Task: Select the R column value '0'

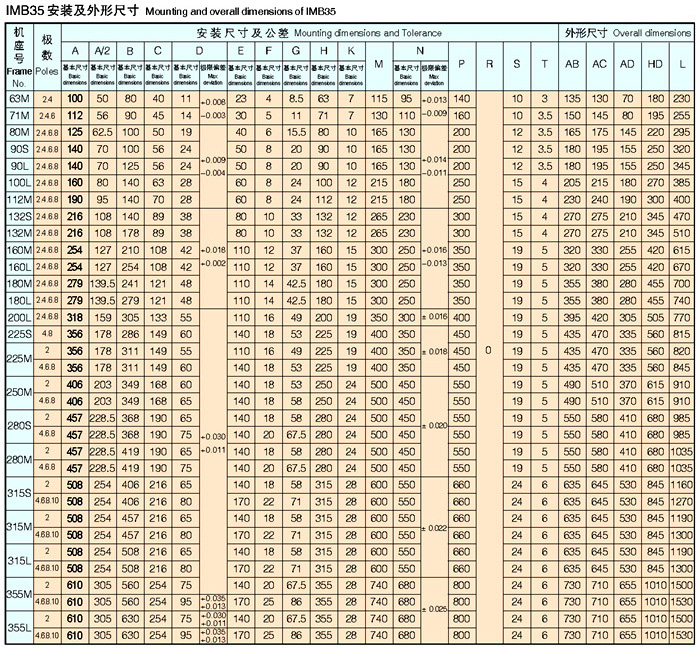Action: click(488, 351)
